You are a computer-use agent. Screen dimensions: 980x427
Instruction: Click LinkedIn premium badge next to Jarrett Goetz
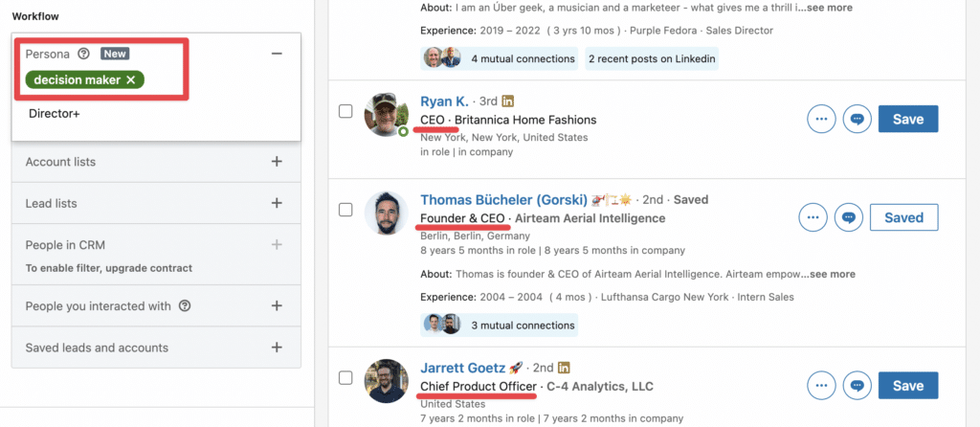point(564,368)
